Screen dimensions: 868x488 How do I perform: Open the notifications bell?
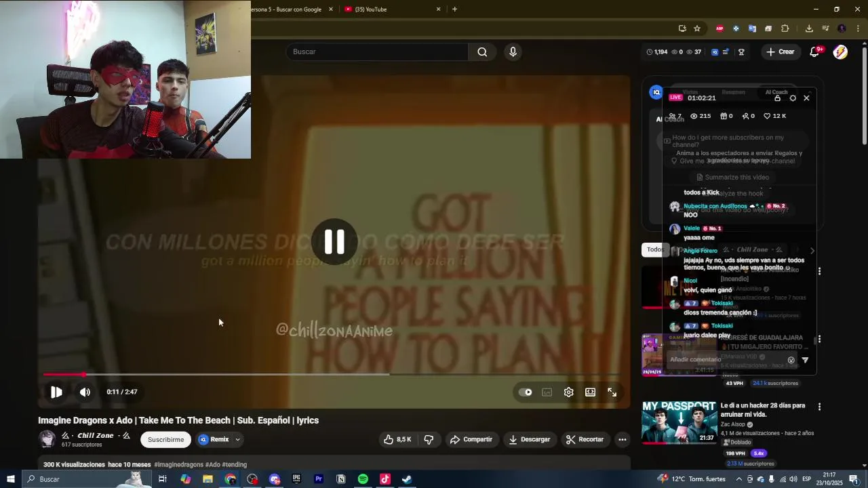[x=815, y=52]
